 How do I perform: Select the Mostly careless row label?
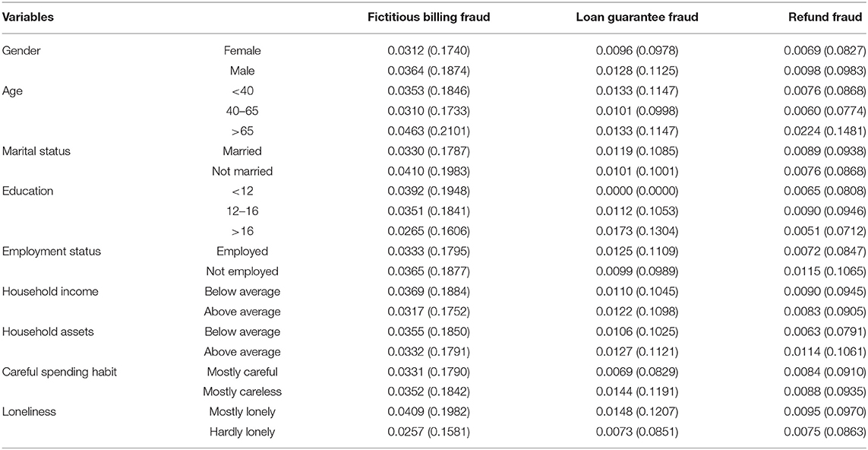[x=242, y=391]
